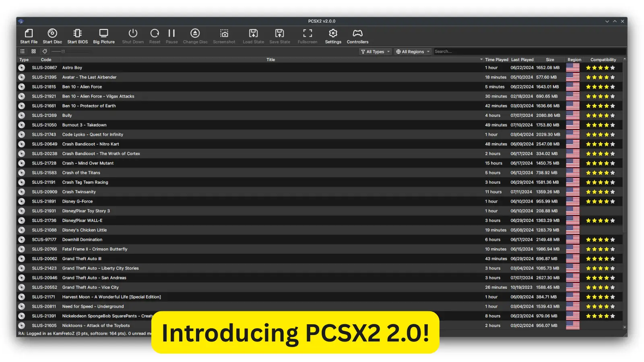This screenshot has width=644, height=362.
Task: Click the disc icon for Bully row
Action: 22,115
